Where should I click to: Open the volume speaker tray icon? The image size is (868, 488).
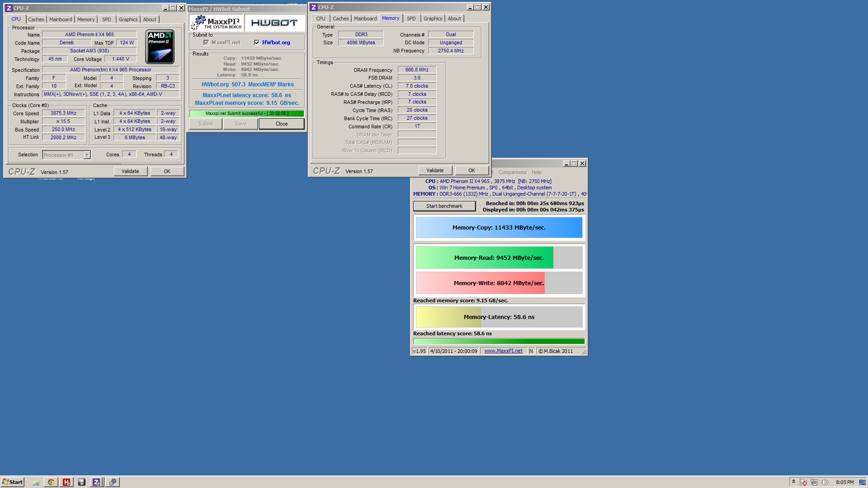coord(825,482)
